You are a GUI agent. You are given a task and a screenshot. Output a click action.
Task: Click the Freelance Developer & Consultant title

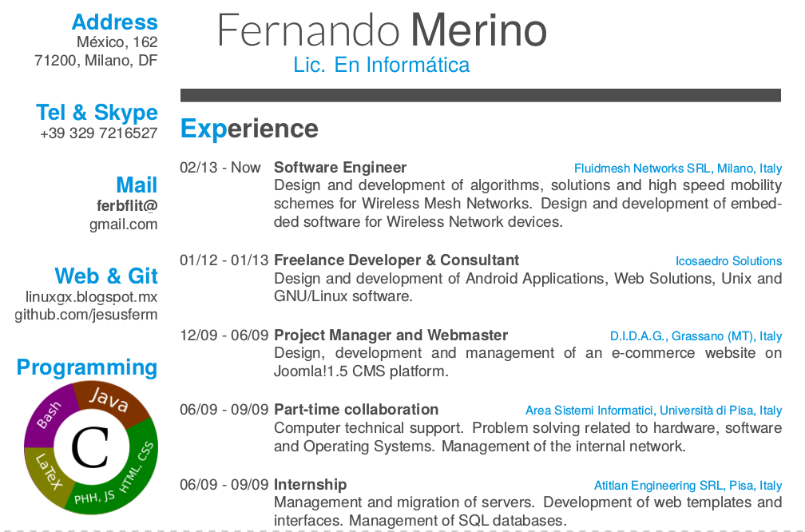pos(396,260)
